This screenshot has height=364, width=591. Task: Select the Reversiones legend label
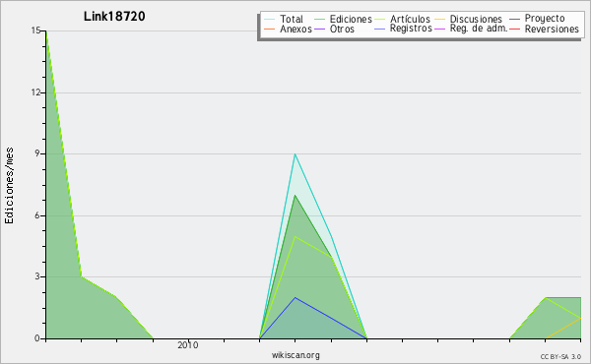(x=552, y=29)
